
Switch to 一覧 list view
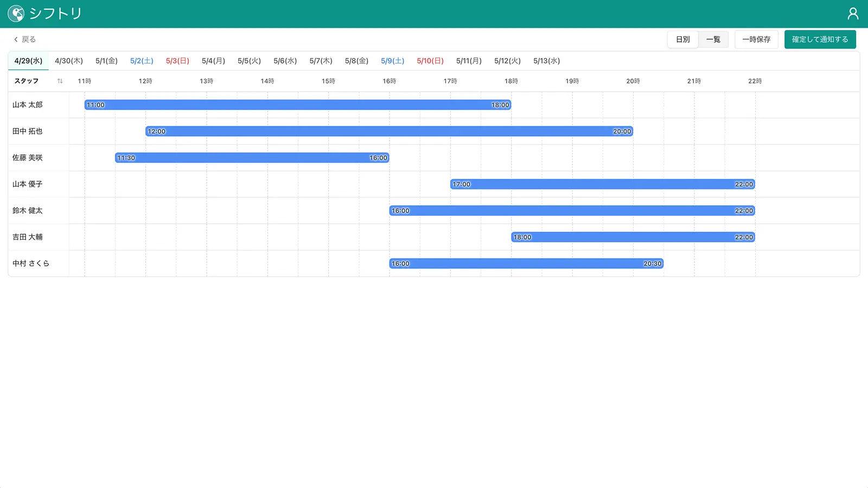pos(713,40)
